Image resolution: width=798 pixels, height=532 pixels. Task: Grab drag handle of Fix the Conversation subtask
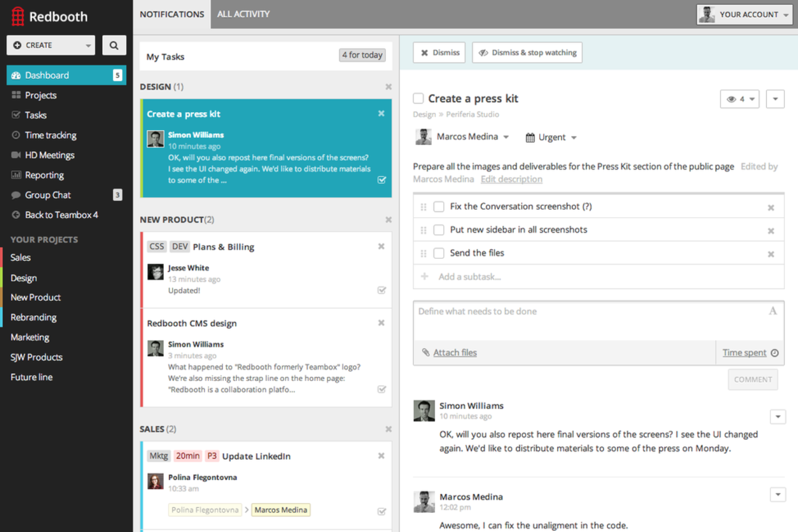423,207
